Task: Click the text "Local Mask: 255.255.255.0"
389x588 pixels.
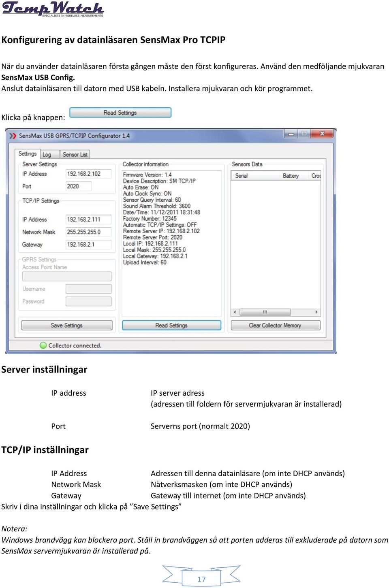Action: [x=154, y=250]
